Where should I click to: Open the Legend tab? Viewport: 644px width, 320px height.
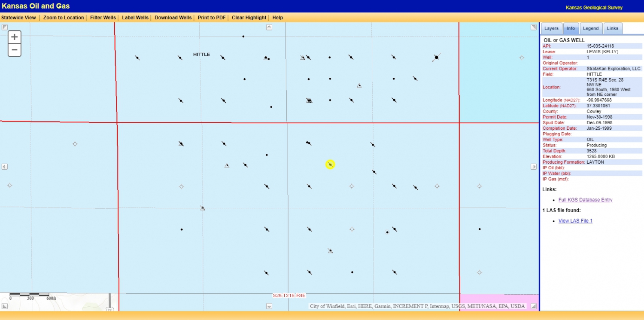(x=590, y=28)
